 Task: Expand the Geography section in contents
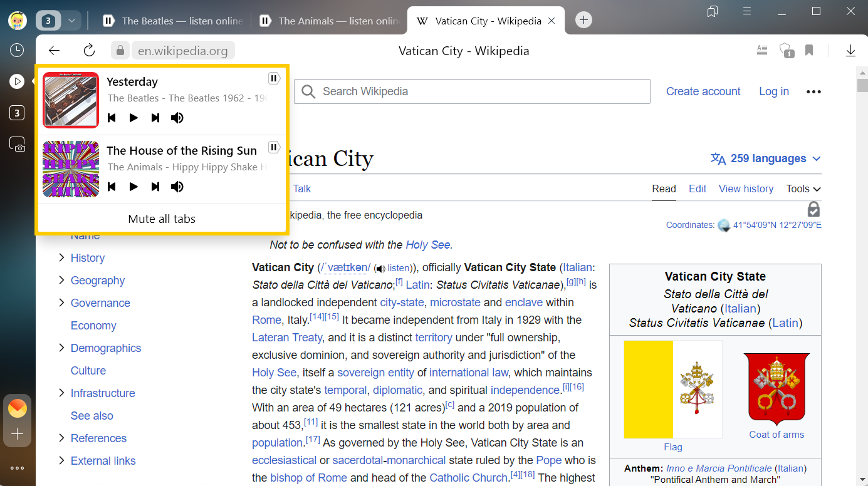(x=61, y=280)
